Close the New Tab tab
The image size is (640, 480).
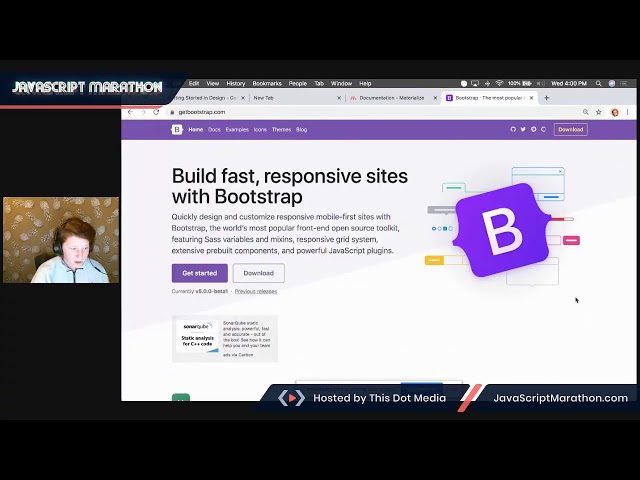pyautogui.click(x=339, y=98)
